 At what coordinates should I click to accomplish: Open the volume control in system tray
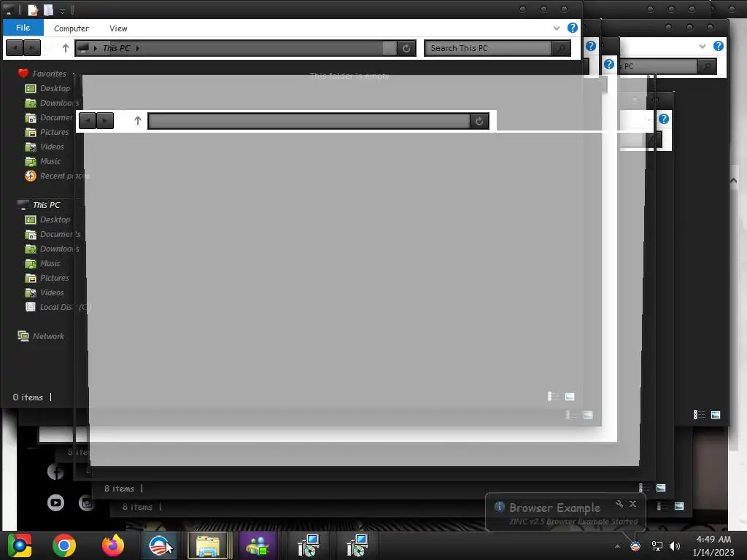pos(675,546)
